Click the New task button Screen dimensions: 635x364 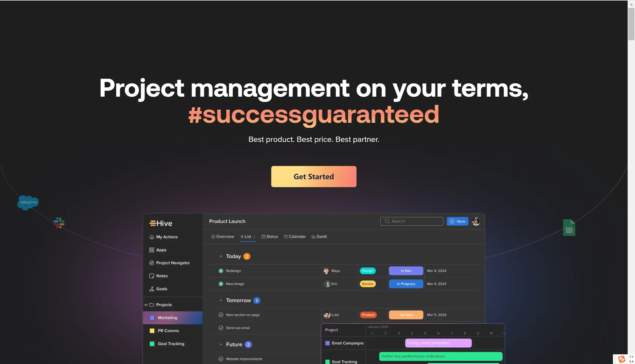point(457,222)
